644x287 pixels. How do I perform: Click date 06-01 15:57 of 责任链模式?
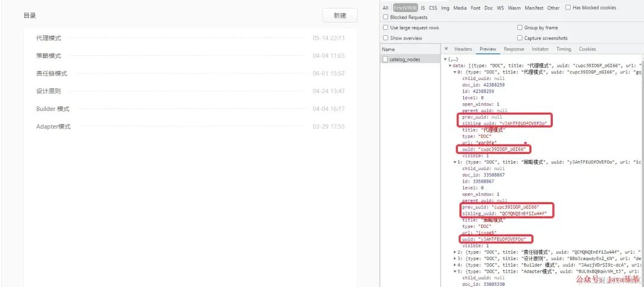click(x=329, y=73)
